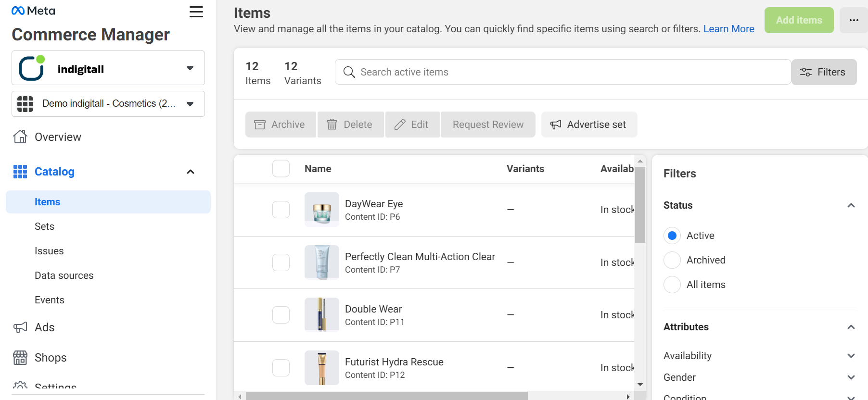Select the All items radio button

pyautogui.click(x=672, y=285)
